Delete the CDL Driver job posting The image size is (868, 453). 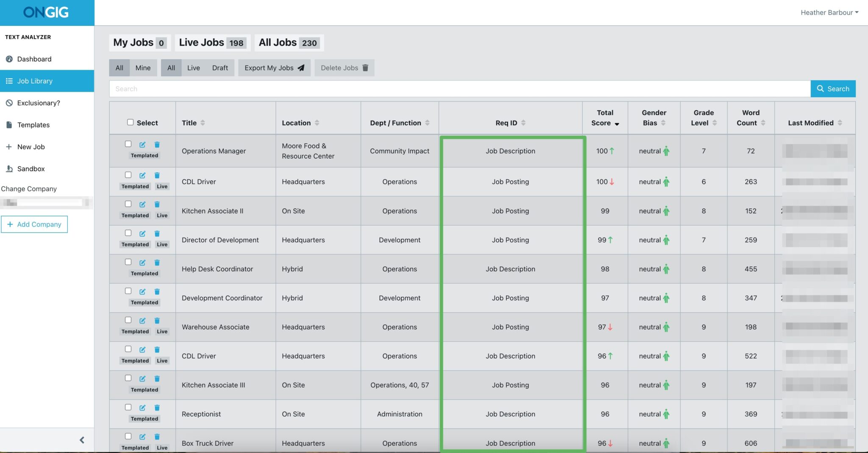coord(157,175)
